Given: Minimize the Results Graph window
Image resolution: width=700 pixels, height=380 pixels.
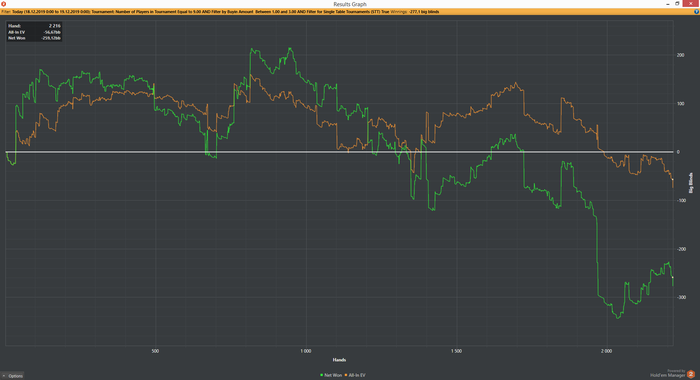Looking at the screenshot, I should 667,4.
